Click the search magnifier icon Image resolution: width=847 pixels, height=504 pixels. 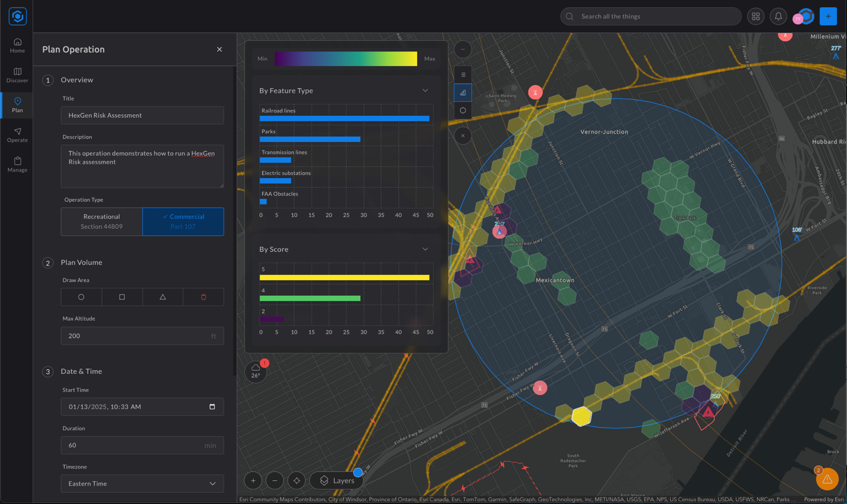tap(570, 17)
